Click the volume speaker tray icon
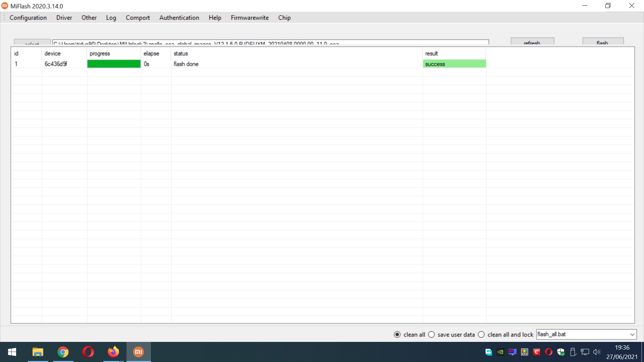The width and height of the screenshot is (644, 362). point(597,352)
